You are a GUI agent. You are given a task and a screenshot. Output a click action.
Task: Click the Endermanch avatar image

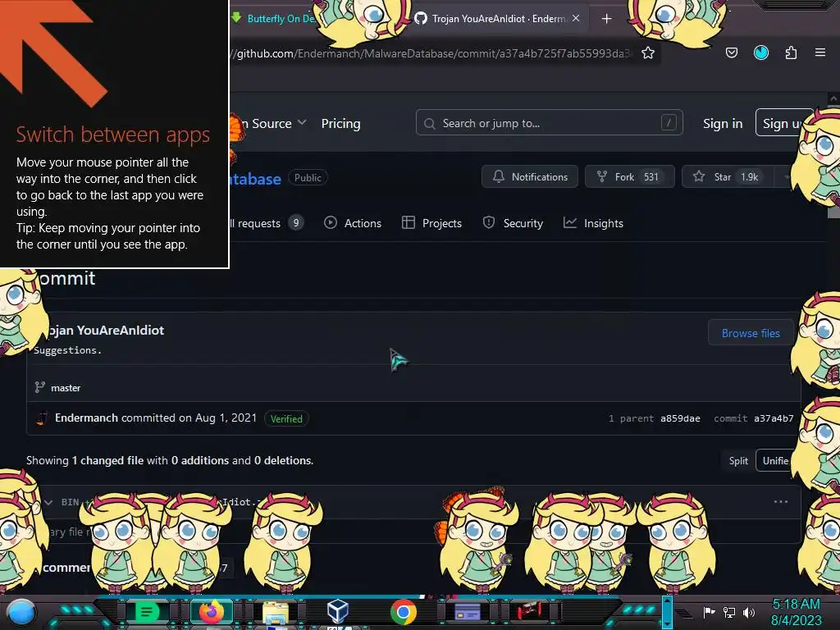42,418
